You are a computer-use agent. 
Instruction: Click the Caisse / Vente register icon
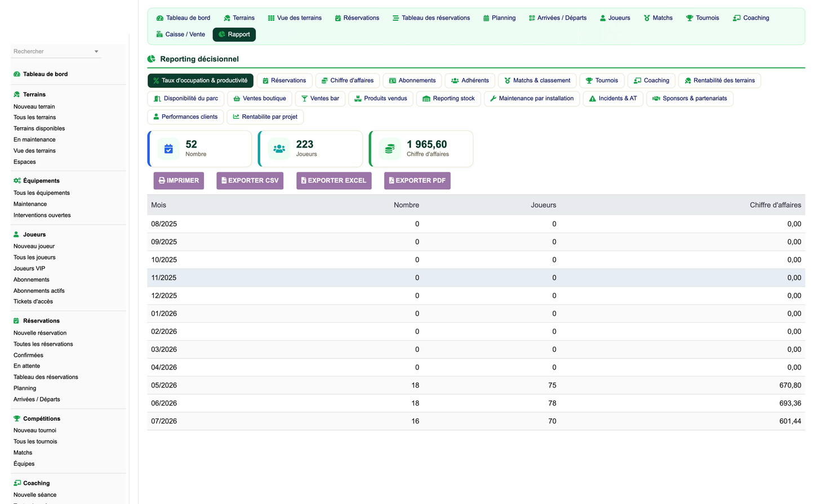pos(159,34)
